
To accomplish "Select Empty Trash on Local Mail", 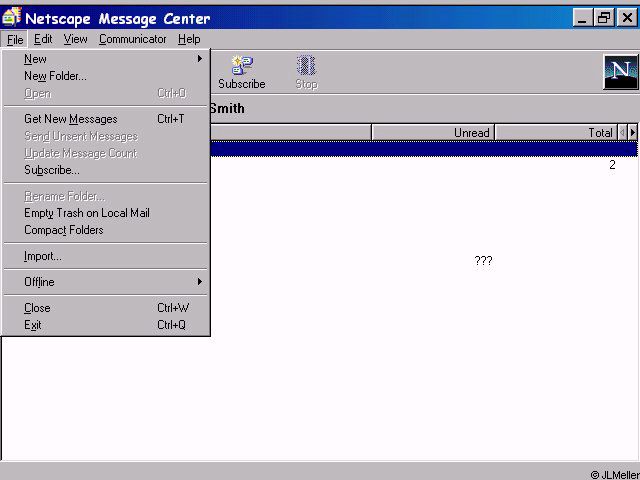I will [106, 213].
